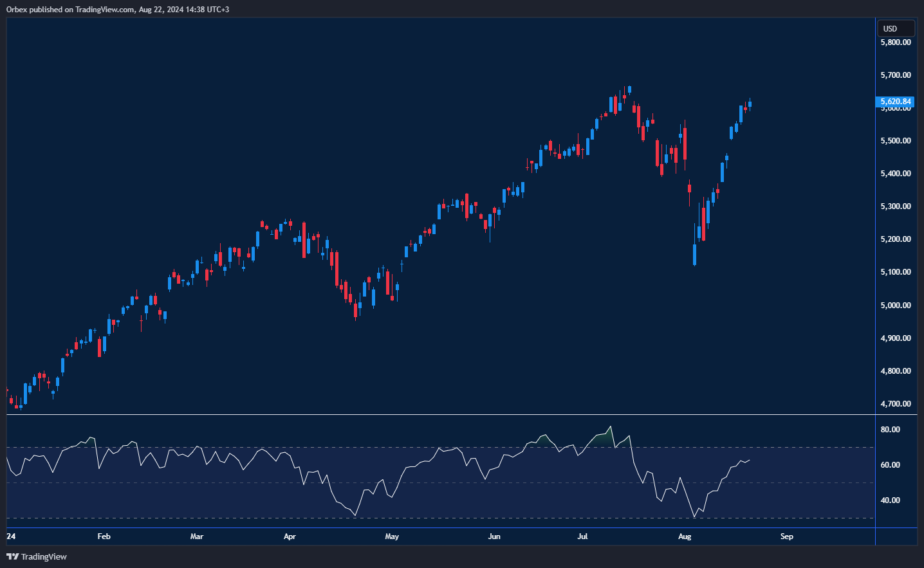The image size is (924, 568).
Task: Open the Sep label on the date axis
Action: tap(786, 536)
